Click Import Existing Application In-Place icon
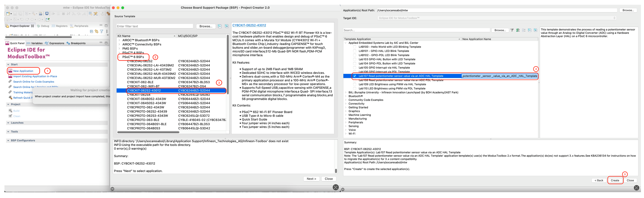Screen dimensions: 644x198 tap(10, 76)
